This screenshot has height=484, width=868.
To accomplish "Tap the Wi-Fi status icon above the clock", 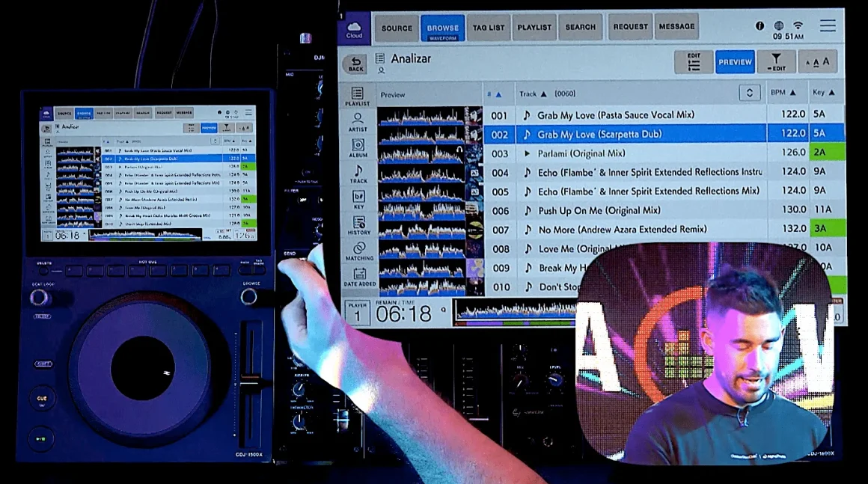I will tap(798, 25).
